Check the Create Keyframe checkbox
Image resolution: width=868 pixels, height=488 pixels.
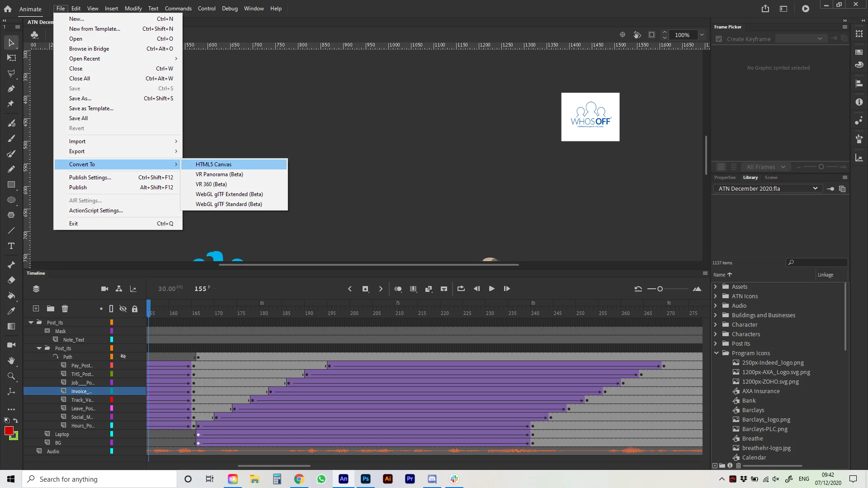click(x=719, y=39)
